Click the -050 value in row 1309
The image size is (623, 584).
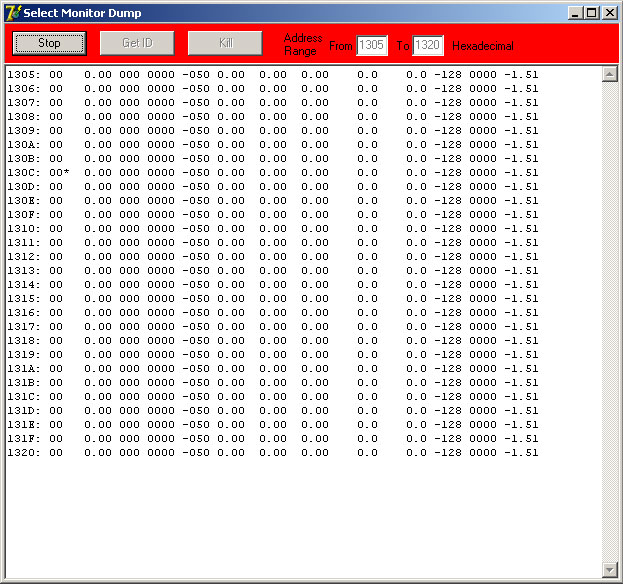pyautogui.click(x=196, y=131)
